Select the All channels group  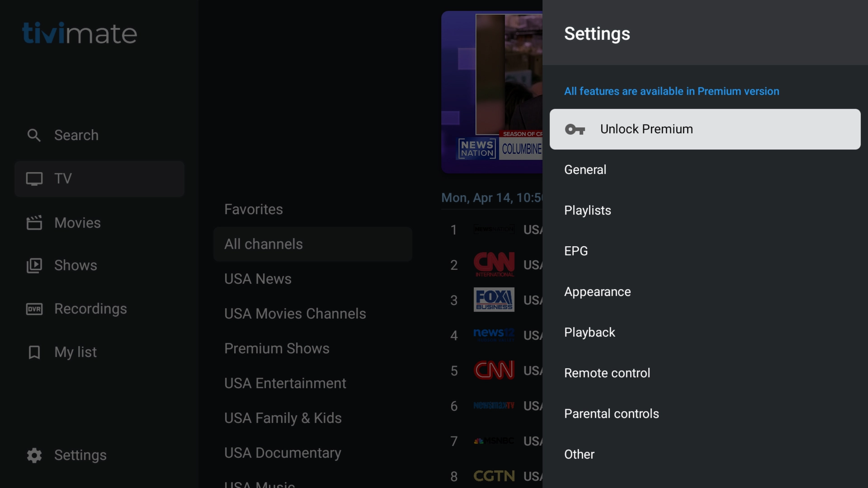pyautogui.click(x=312, y=244)
